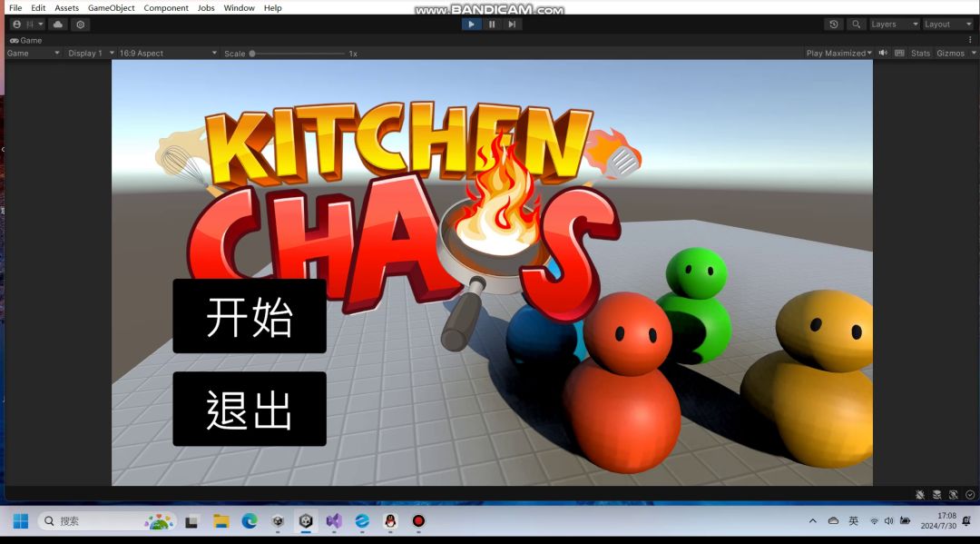The image size is (980, 544).
Task: Open the Edit menu
Action: point(38,8)
